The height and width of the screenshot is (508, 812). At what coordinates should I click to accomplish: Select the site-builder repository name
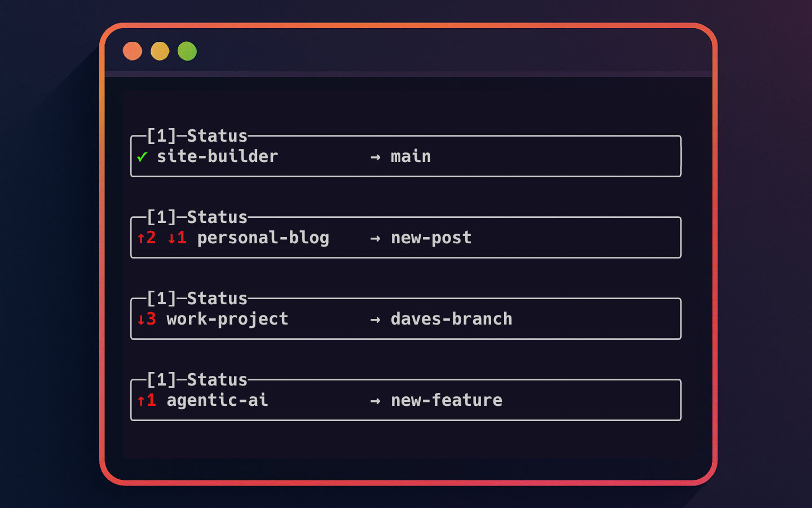217,156
